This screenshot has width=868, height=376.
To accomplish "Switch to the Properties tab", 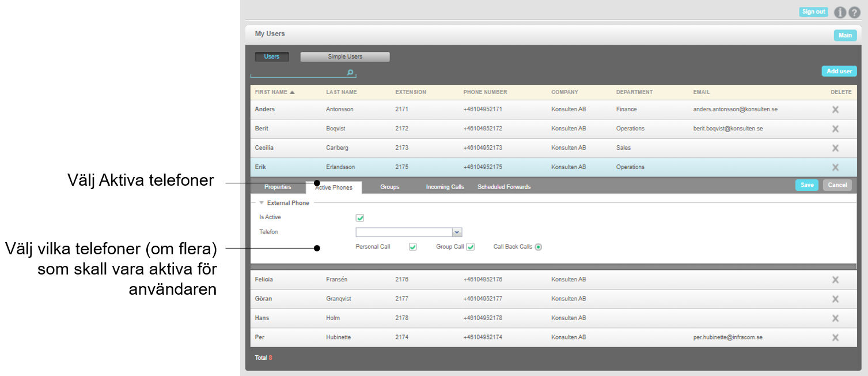I will coord(278,187).
